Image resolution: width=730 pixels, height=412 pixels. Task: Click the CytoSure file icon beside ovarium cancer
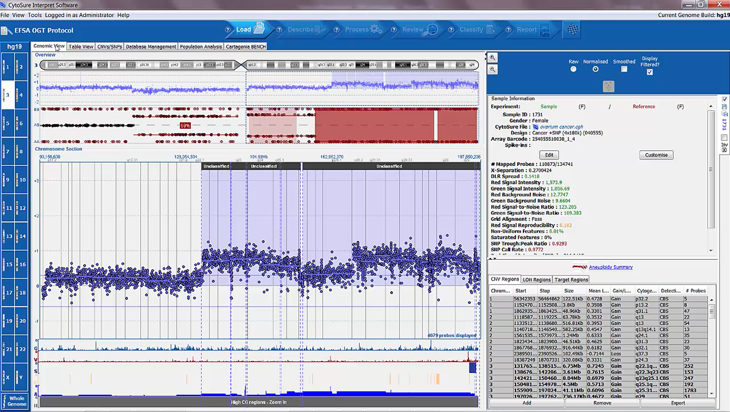point(535,127)
